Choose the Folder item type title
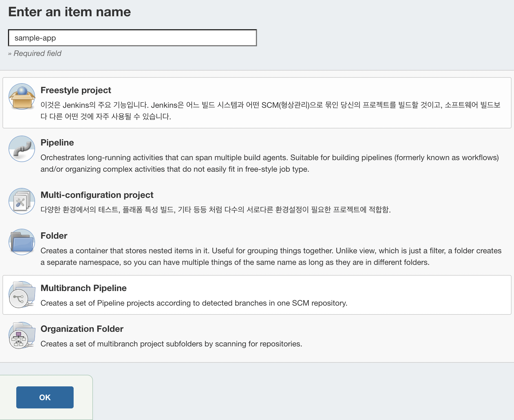Viewport: 514px width, 420px height. 54,236
